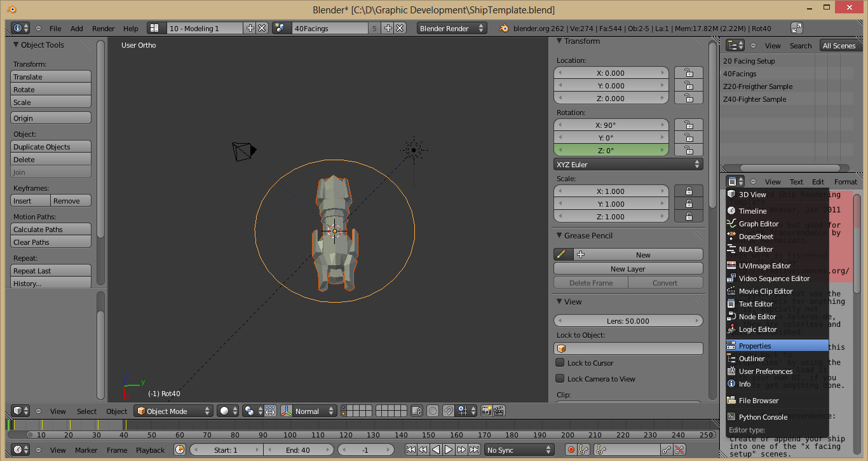Screen dimensions: 868x461
Task: Click the Lens: 50.000 field
Action: pyautogui.click(x=628, y=320)
